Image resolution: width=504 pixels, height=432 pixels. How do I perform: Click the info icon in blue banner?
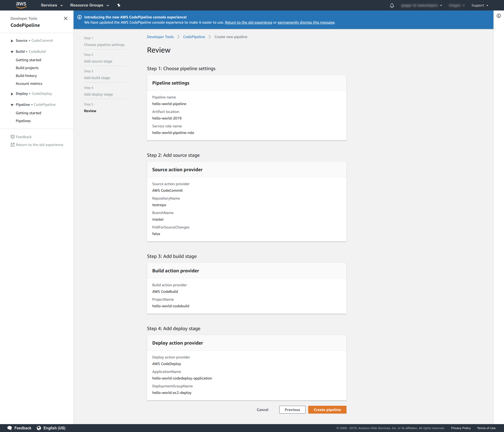(x=80, y=17)
